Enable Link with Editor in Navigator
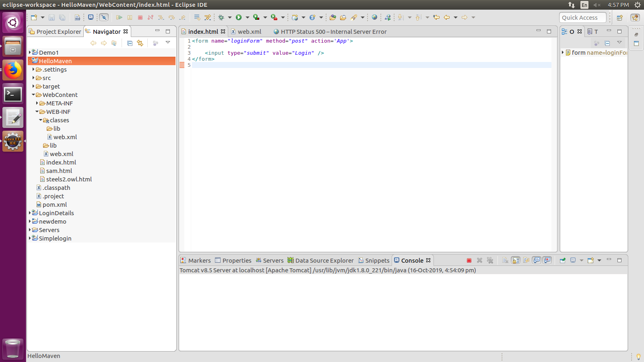 pyautogui.click(x=140, y=43)
